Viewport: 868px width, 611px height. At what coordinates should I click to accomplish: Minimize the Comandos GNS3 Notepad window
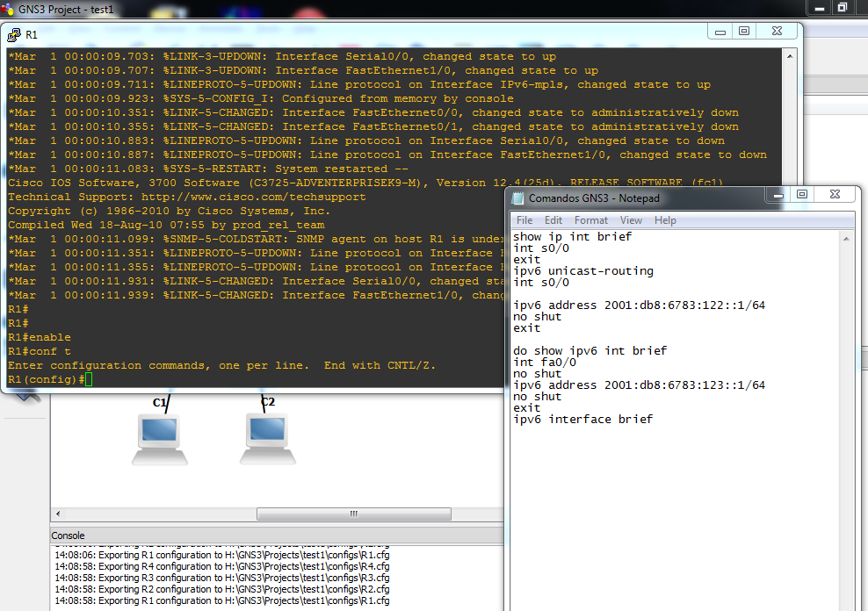(778, 195)
